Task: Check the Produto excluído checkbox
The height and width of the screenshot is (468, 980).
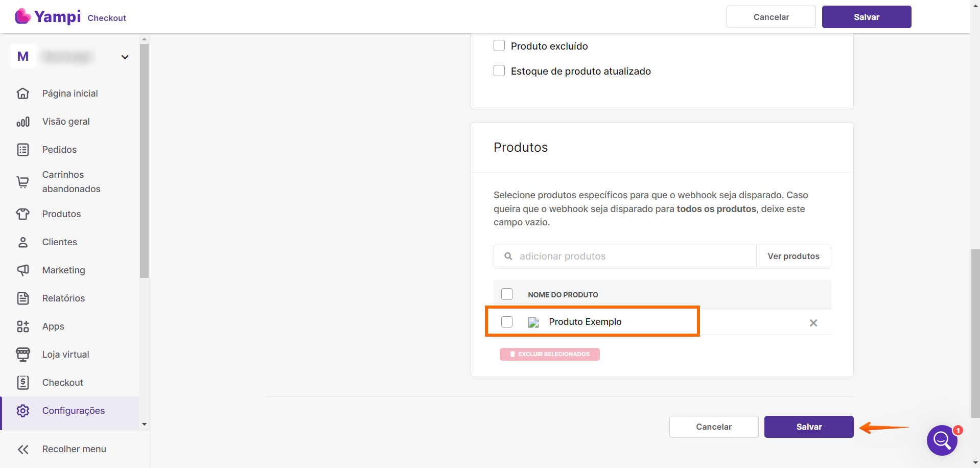Action: 499,46
